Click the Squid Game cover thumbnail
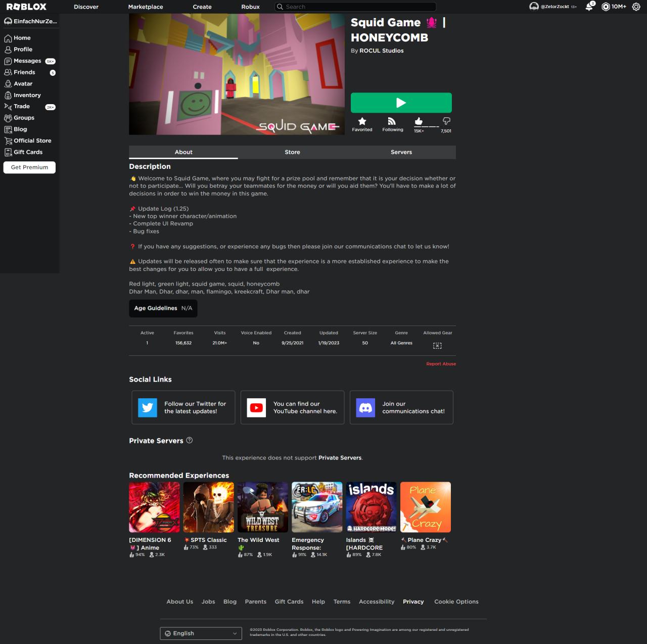The height and width of the screenshot is (644, 647). [237, 74]
